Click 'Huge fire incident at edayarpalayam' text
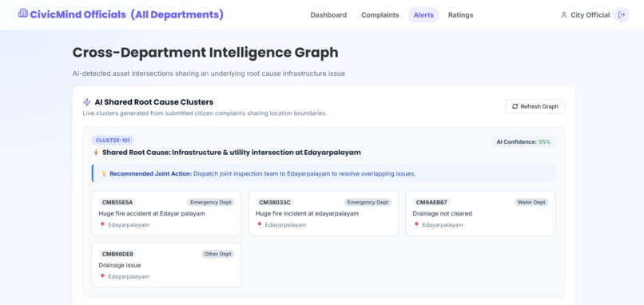This screenshot has height=305, width=644. pos(307,213)
